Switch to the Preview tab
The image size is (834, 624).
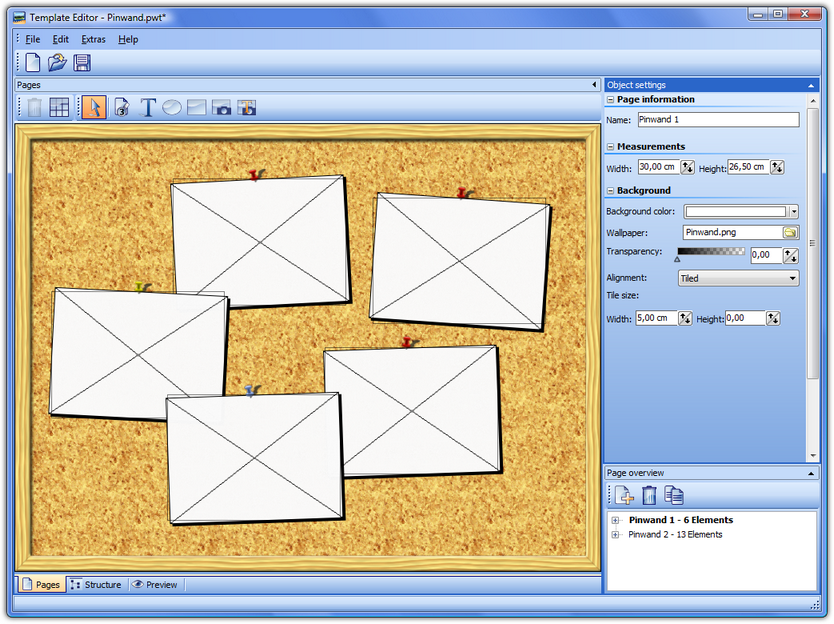pos(155,585)
